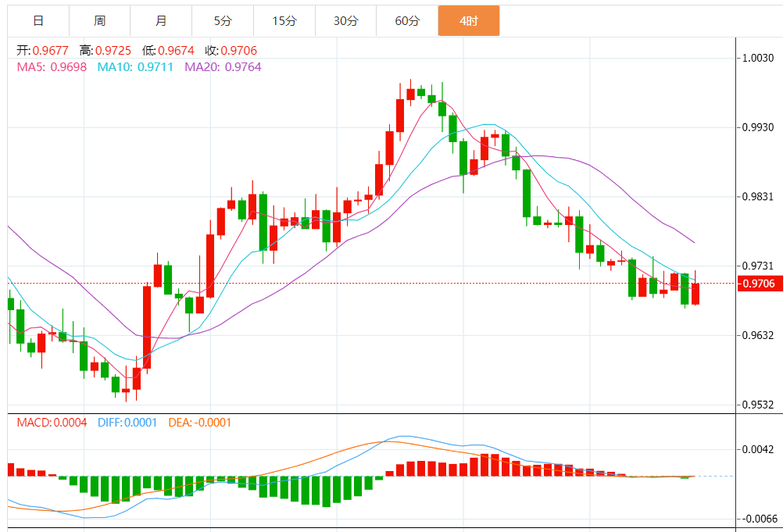Select the 周 (weekly) timeframe tab
The image size is (783, 532).
click(x=99, y=21)
